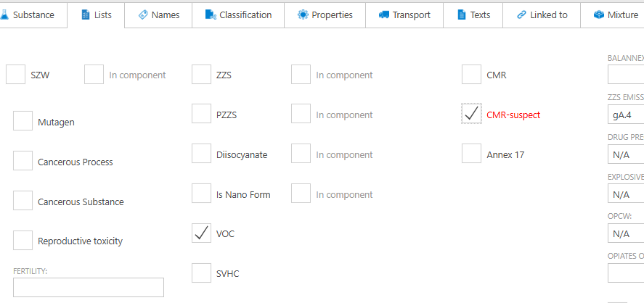Click the truck icon on Transport tab

coord(384,14)
